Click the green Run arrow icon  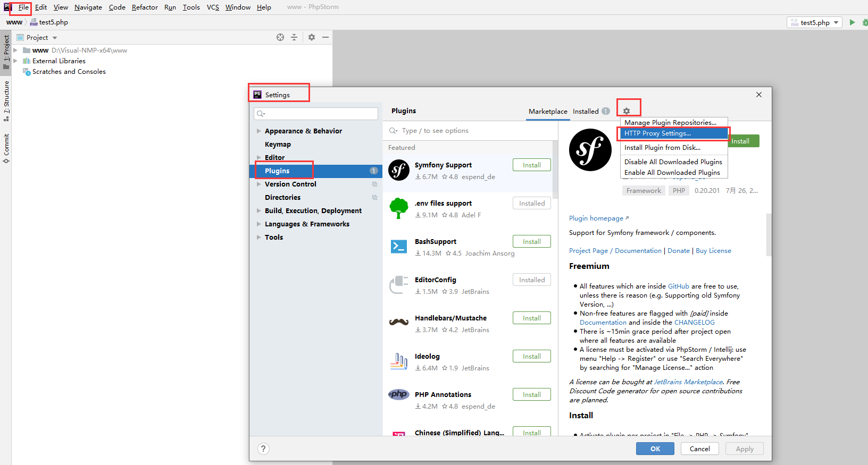tap(852, 22)
